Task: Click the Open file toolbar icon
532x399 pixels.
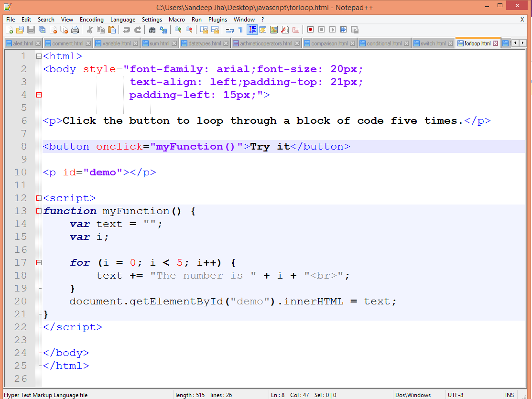Action: click(x=20, y=30)
